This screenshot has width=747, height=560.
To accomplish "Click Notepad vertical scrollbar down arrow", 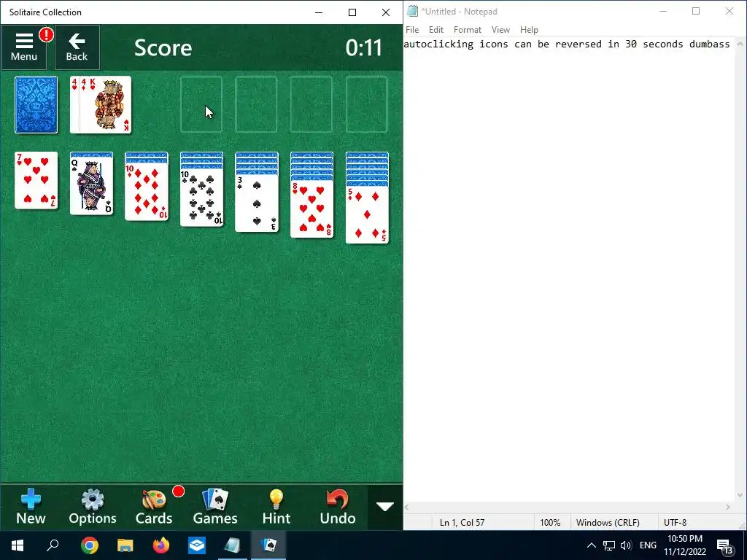I will (740, 495).
